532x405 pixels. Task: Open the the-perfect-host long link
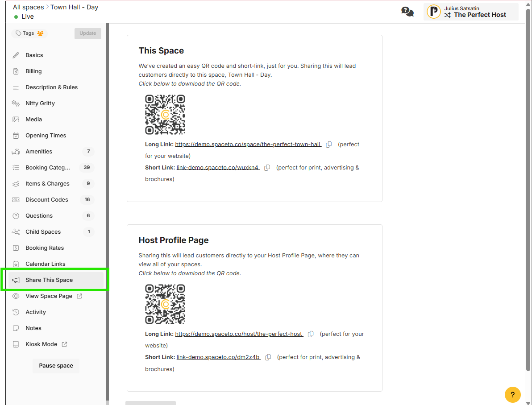[x=239, y=334]
